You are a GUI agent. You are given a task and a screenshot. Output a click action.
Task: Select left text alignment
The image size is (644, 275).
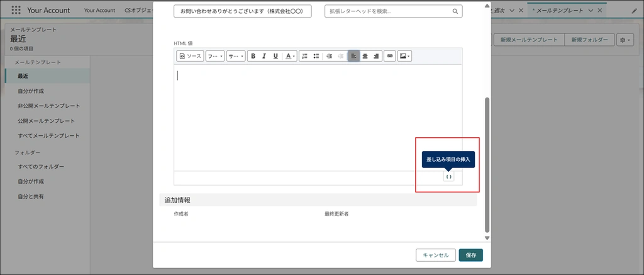353,56
